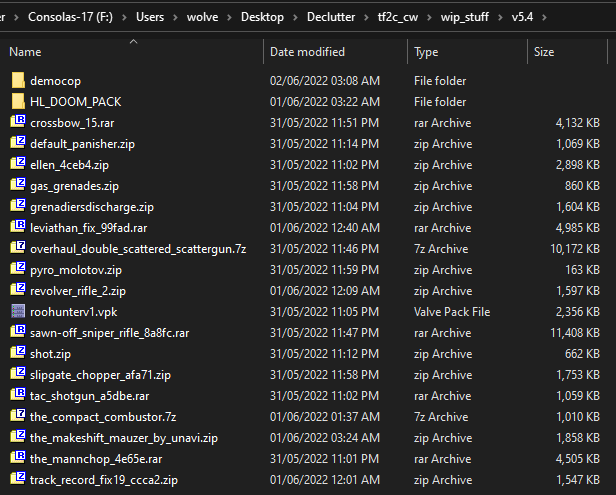
Task: Click the tac_shotgun_a5dbe.rar archive icon
Action: 18,395
